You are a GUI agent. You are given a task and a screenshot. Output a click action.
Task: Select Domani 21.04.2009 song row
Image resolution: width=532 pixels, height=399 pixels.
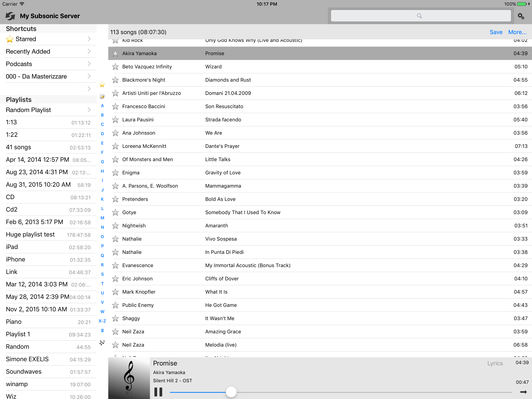pos(320,93)
